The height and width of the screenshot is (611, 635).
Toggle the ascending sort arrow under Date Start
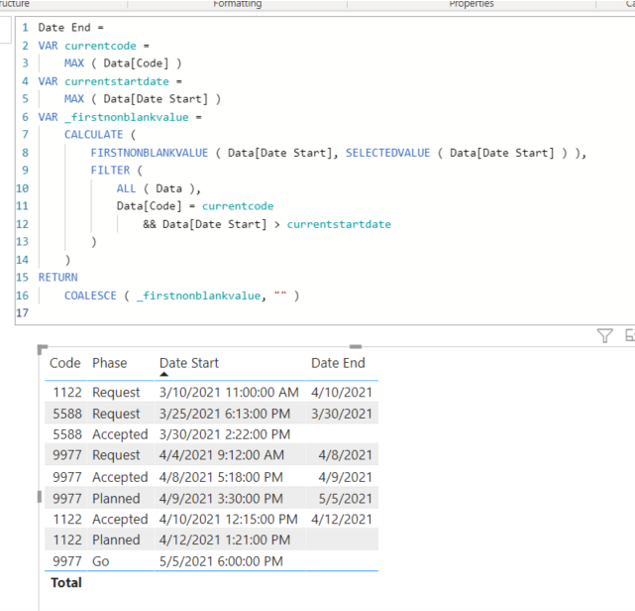164,374
